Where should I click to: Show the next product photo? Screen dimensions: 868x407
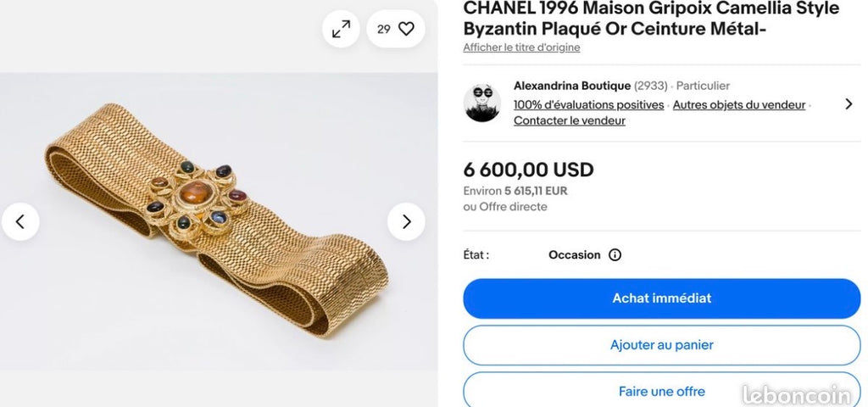pyautogui.click(x=406, y=221)
